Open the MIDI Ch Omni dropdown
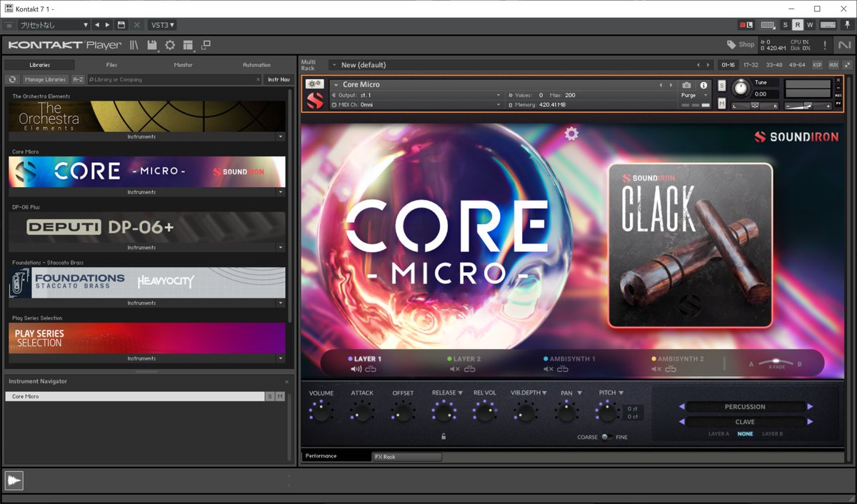 (x=416, y=105)
